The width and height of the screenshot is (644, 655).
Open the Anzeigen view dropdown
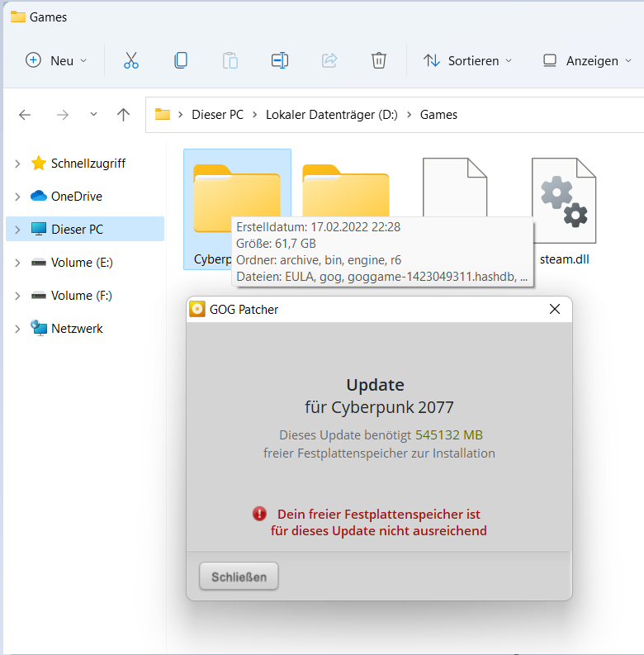click(587, 61)
